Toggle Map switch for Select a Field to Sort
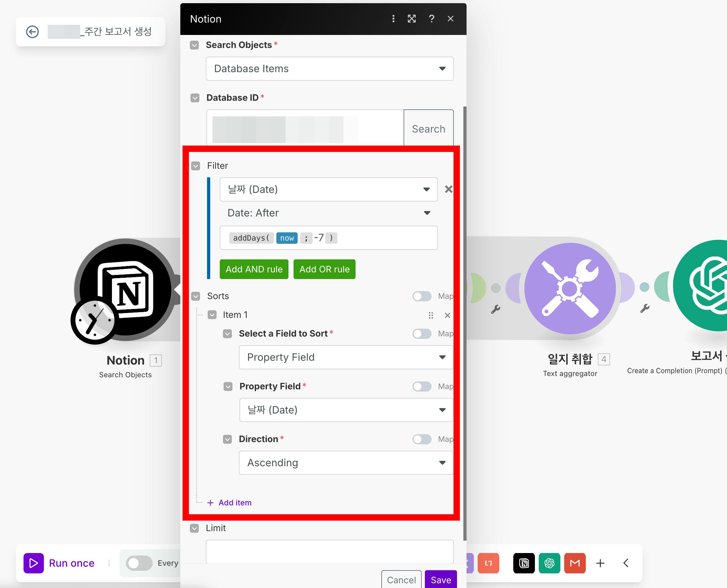Image resolution: width=727 pixels, height=588 pixels. [x=422, y=334]
